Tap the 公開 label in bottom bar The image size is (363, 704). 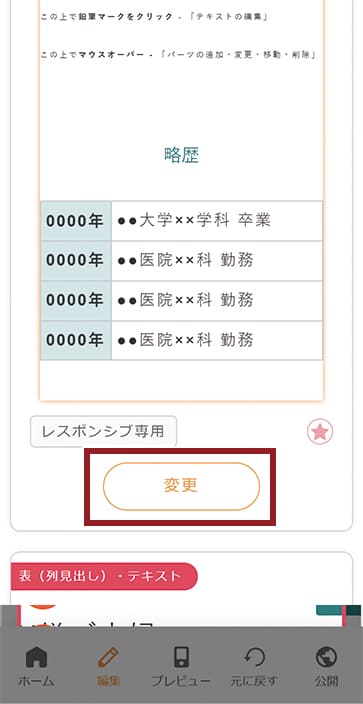point(327,681)
